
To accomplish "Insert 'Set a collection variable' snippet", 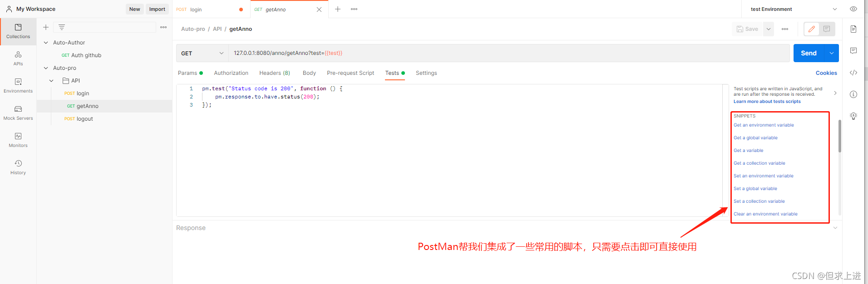I will (759, 201).
